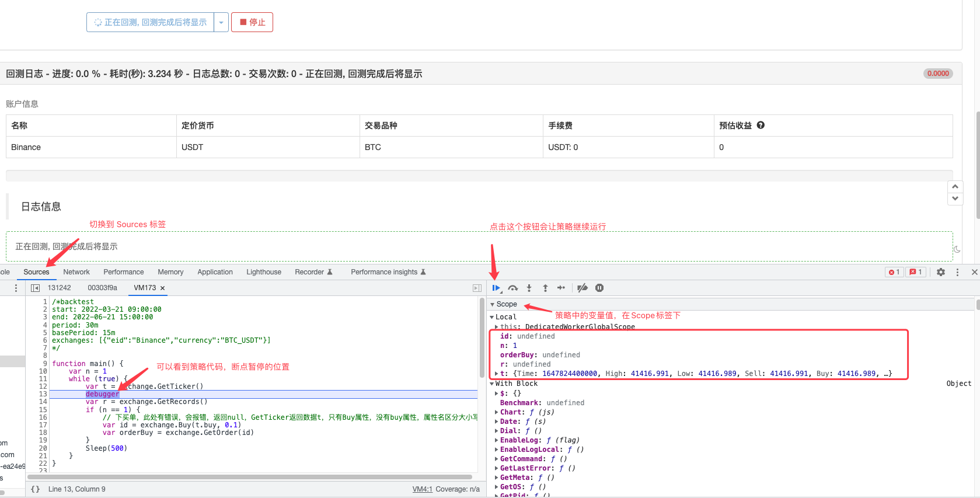Expand the Chart function entry
The width and height of the screenshot is (980, 498).
coord(497,412)
